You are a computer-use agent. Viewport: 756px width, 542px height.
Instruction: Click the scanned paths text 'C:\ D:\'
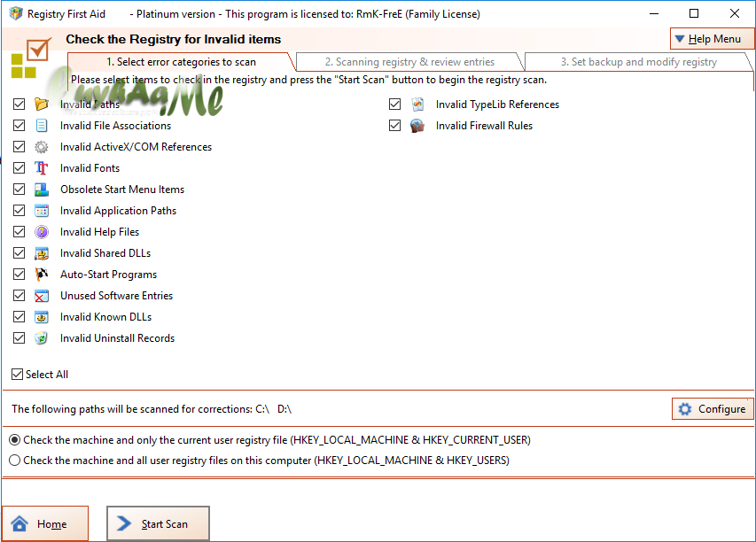(x=273, y=409)
